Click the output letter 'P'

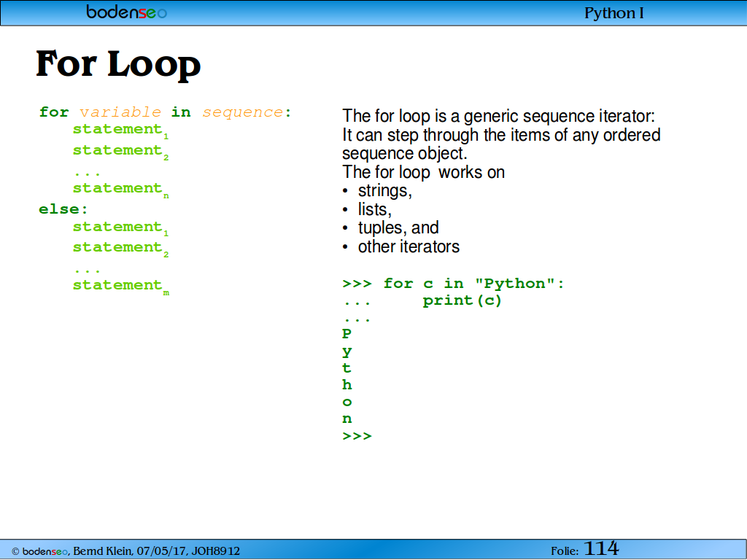point(347,334)
